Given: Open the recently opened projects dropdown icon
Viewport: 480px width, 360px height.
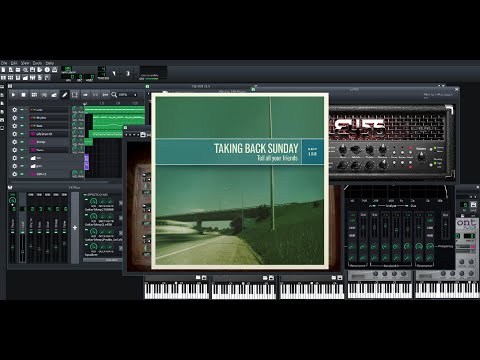Looking at the screenshot, I should pos(25,70).
